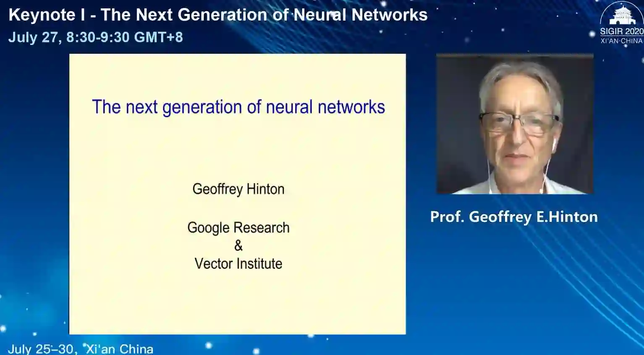Click 'Vector Institute' text on the slide
This screenshot has width=644, height=355.
[238, 264]
